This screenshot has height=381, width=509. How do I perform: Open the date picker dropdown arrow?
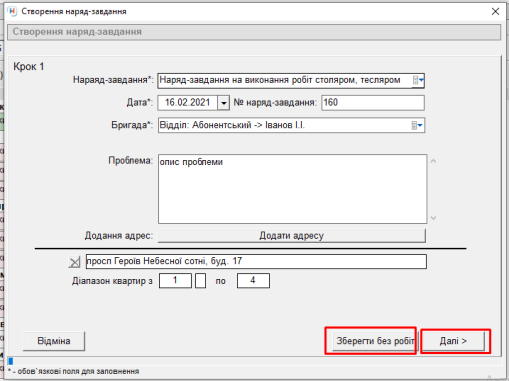pos(223,103)
